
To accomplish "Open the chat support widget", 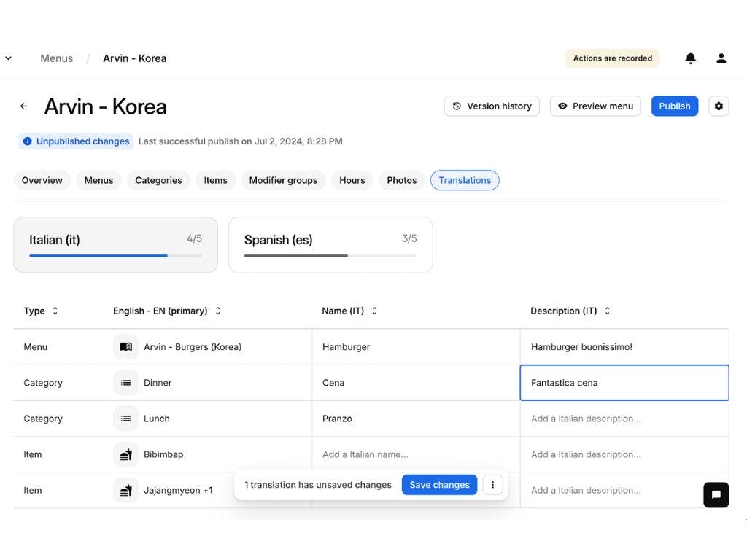I will (716, 494).
